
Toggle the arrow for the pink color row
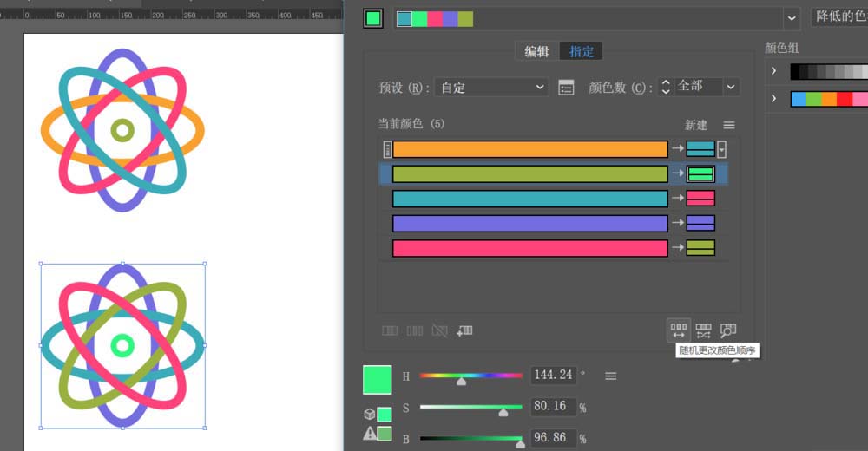coord(677,249)
